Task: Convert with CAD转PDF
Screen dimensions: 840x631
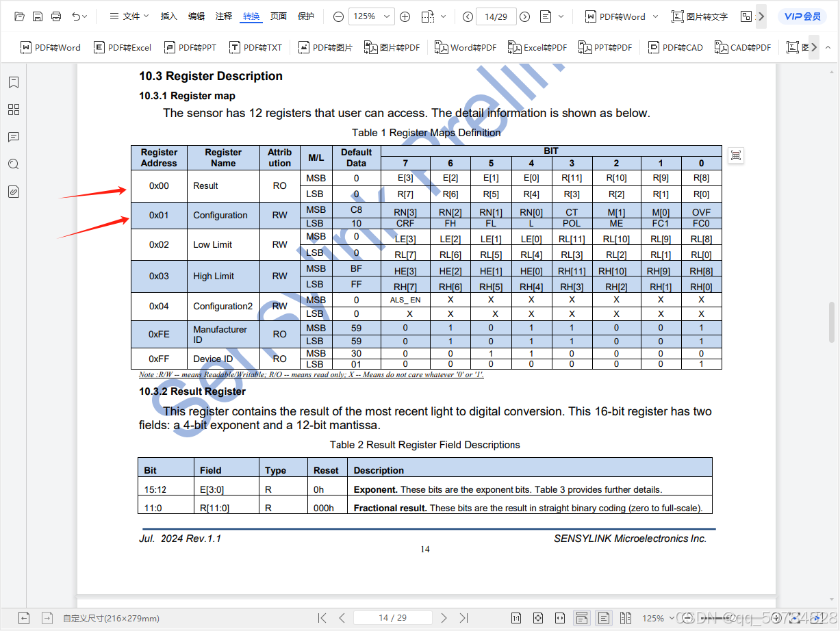Action: [743, 47]
